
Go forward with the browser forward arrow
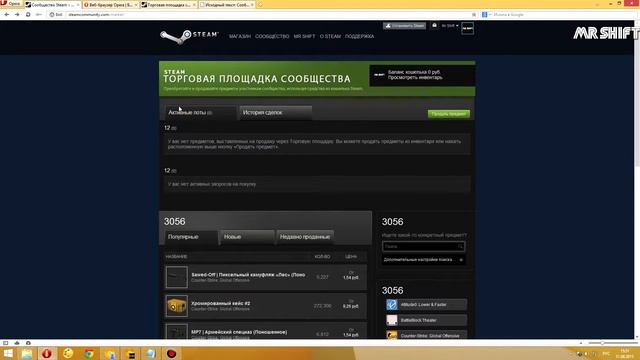17,15
